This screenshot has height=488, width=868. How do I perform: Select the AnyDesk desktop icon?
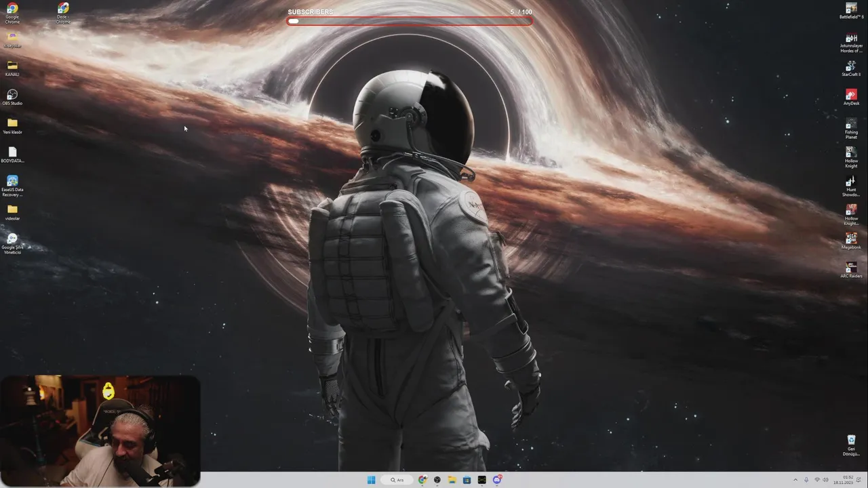pos(851,98)
